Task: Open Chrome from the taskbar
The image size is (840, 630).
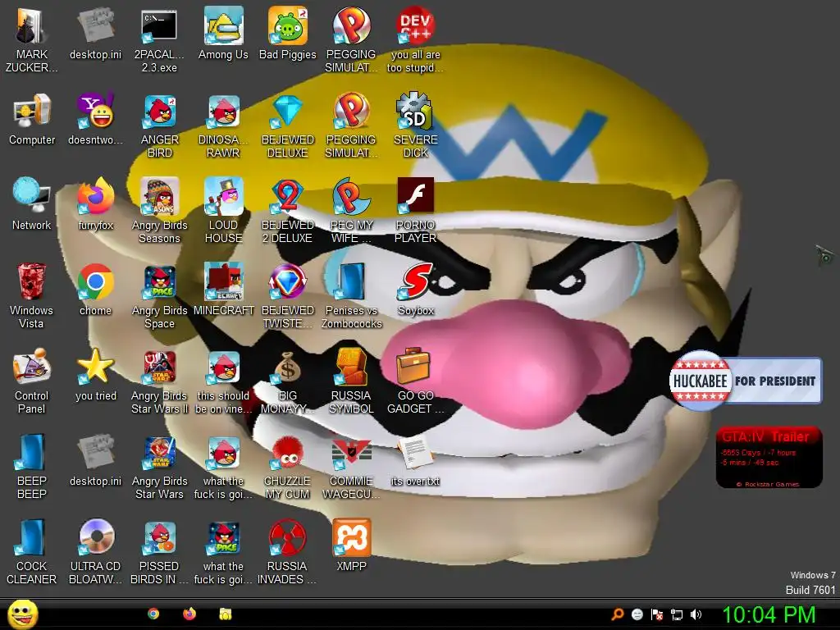Action: click(153, 614)
